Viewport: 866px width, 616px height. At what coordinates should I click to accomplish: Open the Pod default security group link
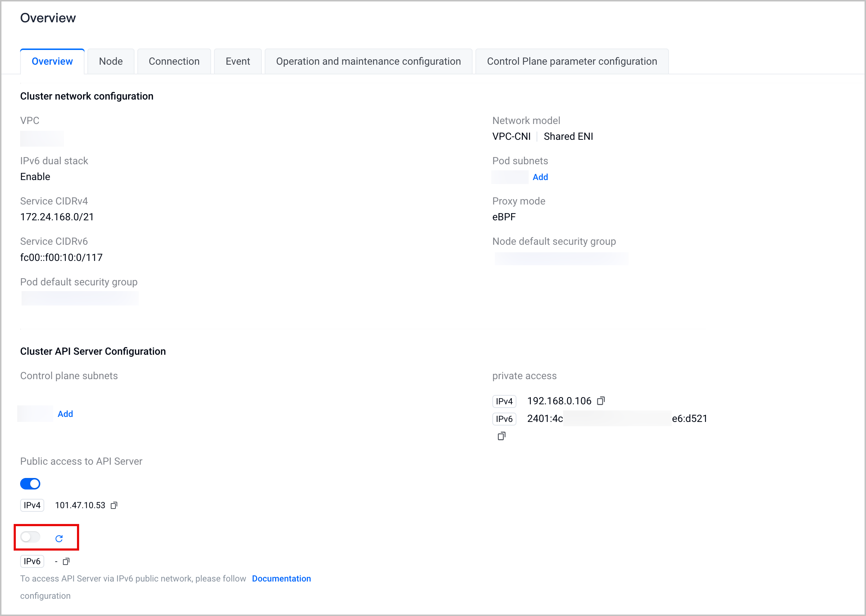tap(80, 299)
